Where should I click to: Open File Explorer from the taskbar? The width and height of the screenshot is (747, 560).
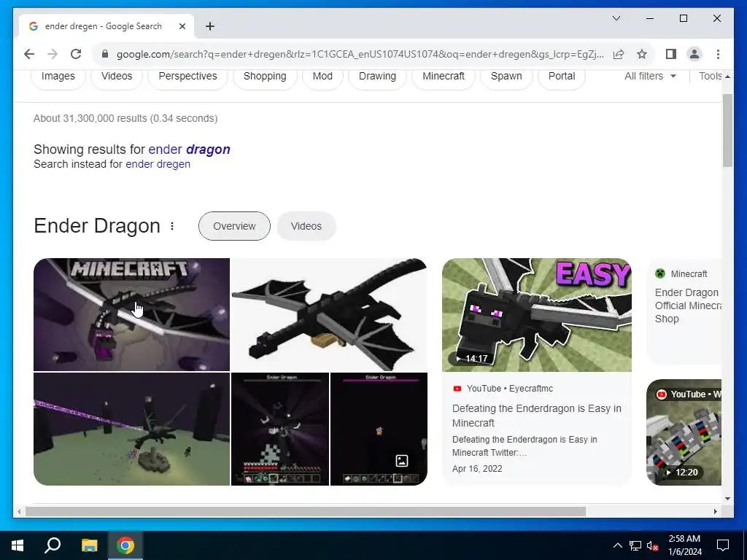89,545
